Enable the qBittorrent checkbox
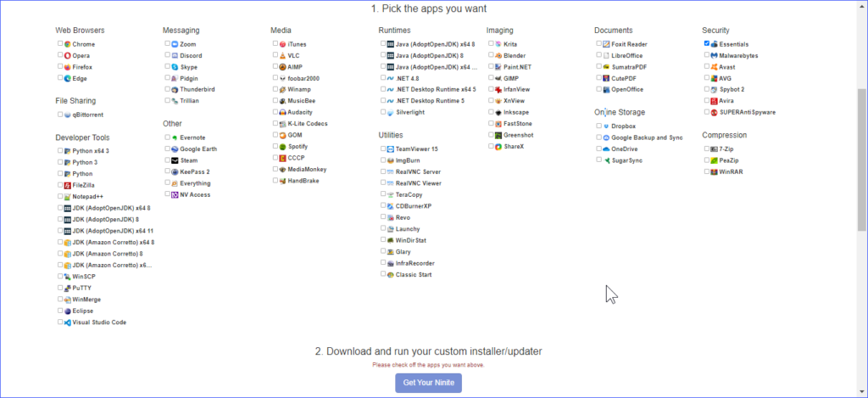The image size is (868, 398). pyautogui.click(x=60, y=115)
